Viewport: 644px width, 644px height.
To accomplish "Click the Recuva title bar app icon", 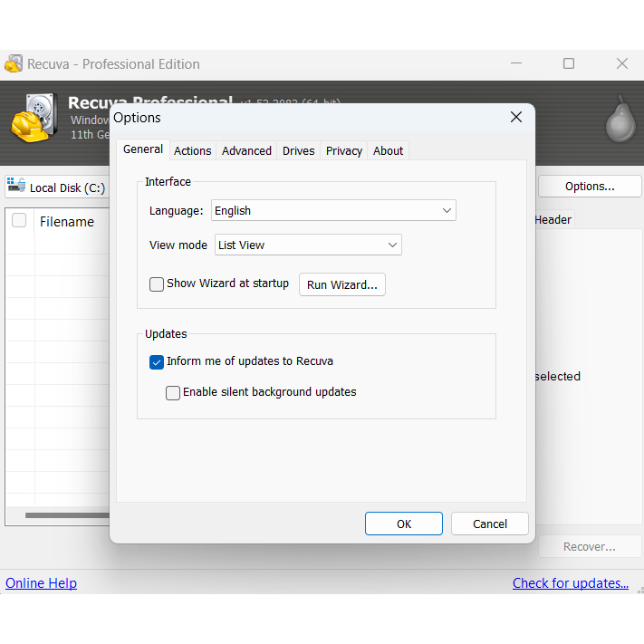I will coord(14,64).
